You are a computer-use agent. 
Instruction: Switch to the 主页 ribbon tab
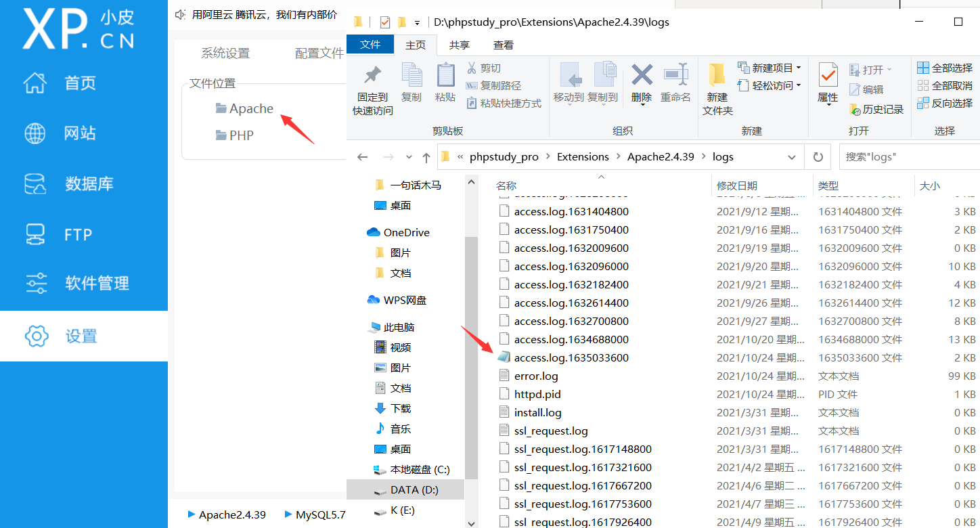[x=416, y=45]
